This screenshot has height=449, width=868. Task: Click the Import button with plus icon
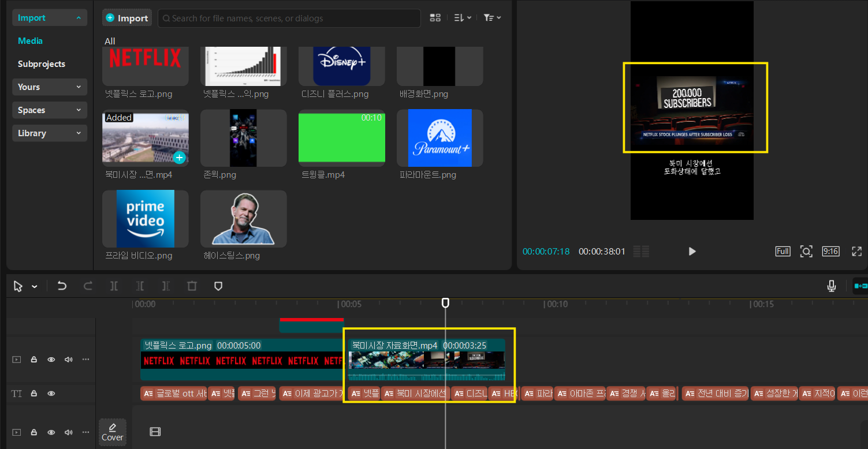click(127, 18)
